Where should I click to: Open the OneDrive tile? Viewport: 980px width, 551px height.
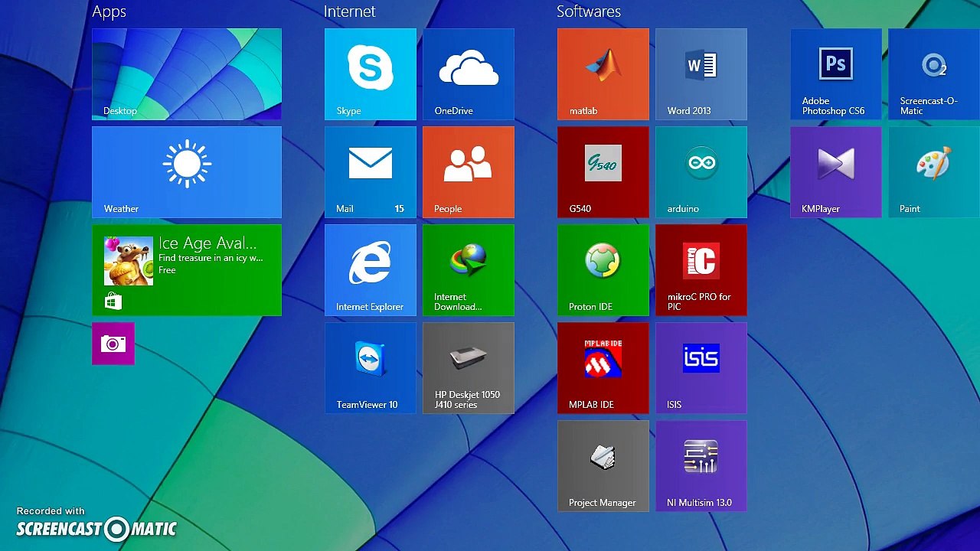coord(469,74)
